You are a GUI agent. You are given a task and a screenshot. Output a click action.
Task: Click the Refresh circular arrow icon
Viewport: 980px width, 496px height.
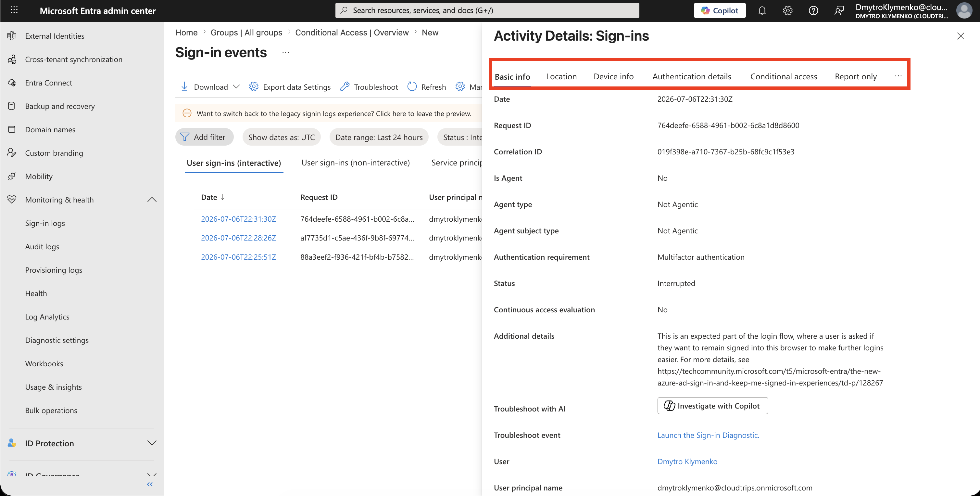pos(412,87)
